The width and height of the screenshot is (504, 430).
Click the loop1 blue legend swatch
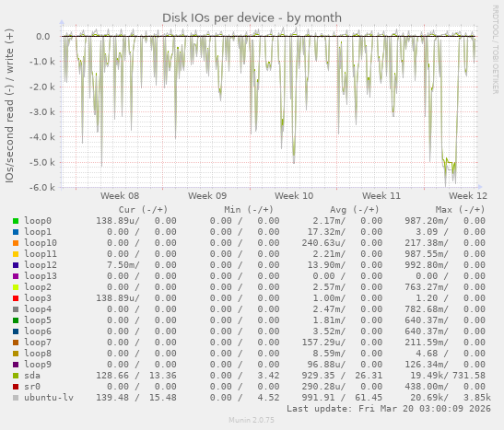pyautogui.click(x=16, y=232)
